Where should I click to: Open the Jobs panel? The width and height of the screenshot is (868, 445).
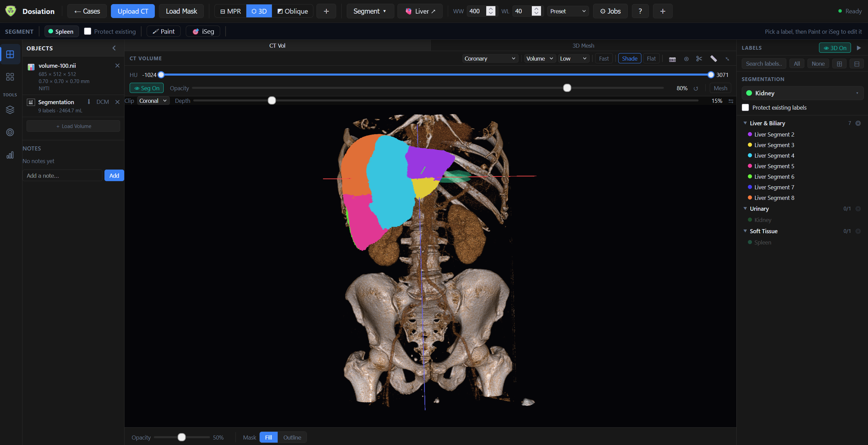point(610,11)
